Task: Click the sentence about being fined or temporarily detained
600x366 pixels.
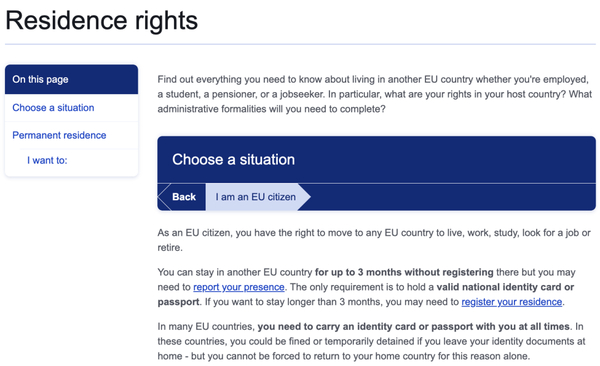Action: (371, 341)
